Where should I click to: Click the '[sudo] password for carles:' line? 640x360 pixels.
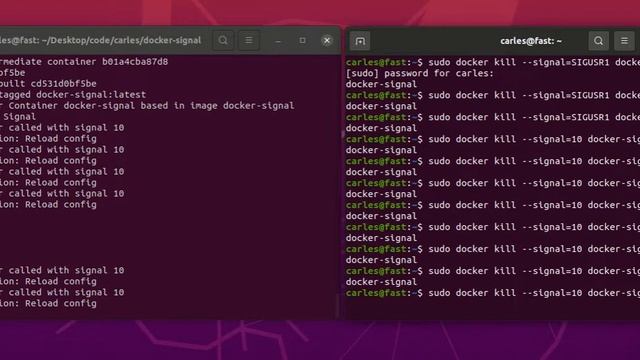[420, 73]
